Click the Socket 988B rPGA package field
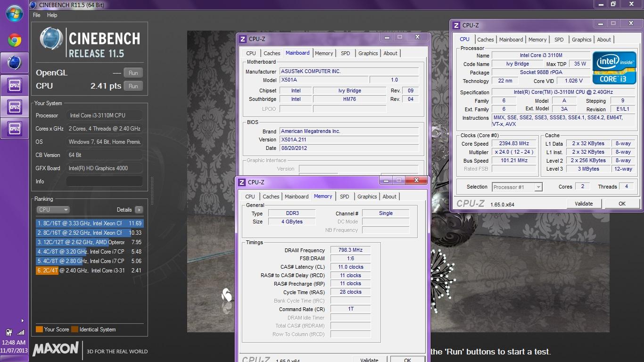The height and width of the screenshot is (362, 644). 541,73
